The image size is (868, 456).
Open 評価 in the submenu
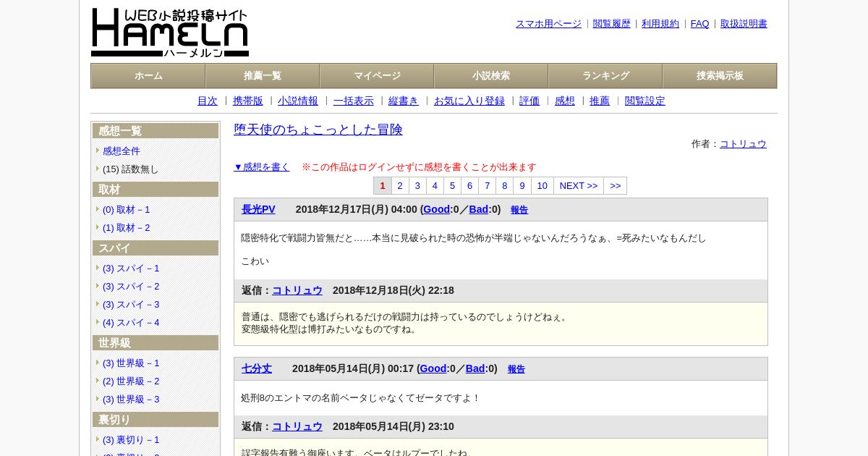(x=529, y=101)
